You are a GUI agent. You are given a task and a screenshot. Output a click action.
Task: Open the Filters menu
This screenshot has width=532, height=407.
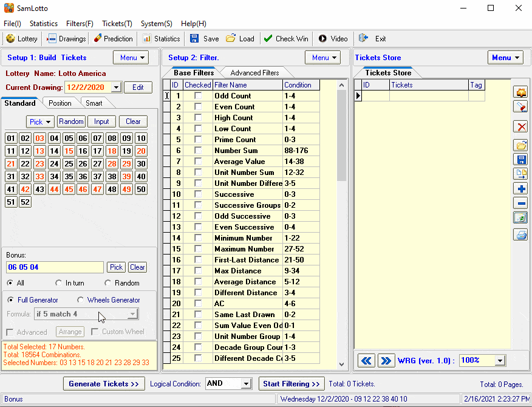click(x=80, y=24)
